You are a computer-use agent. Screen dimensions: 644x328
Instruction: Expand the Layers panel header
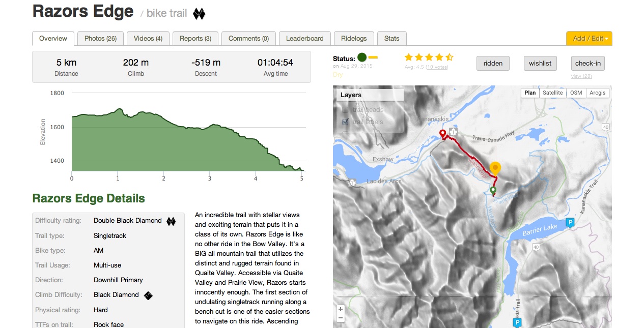(x=370, y=95)
